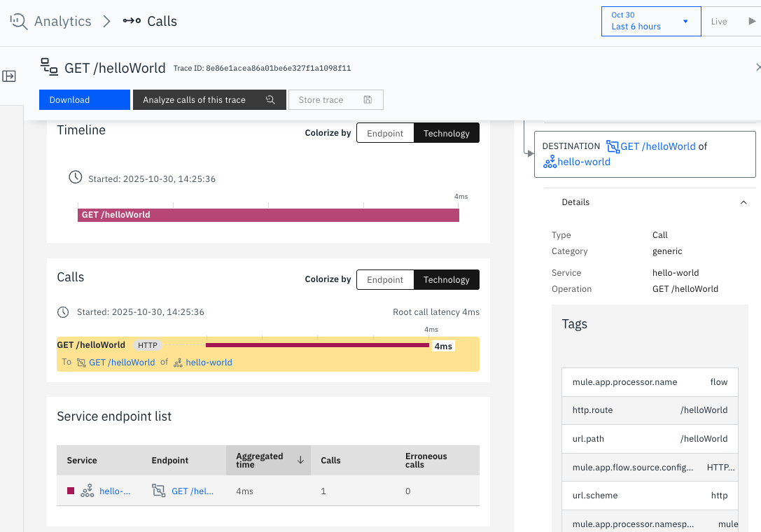Click the trace icon beside GET /helloWorld title
Screen dimensions: 761x532
coord(49,67)
